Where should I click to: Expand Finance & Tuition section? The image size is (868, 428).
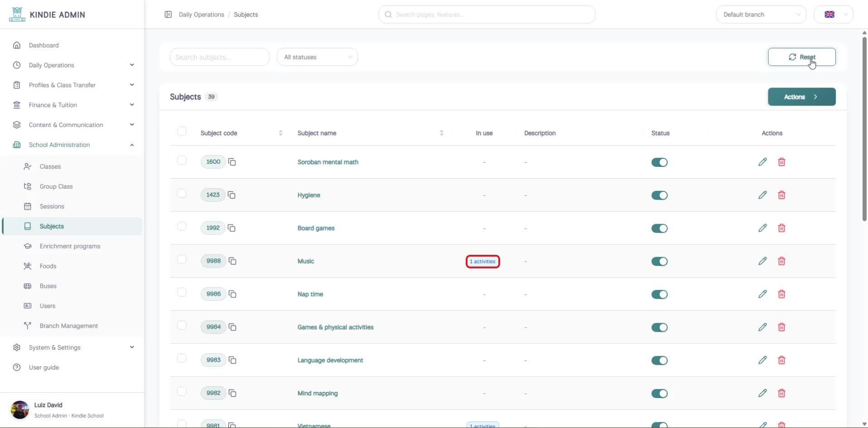[72, 105]
